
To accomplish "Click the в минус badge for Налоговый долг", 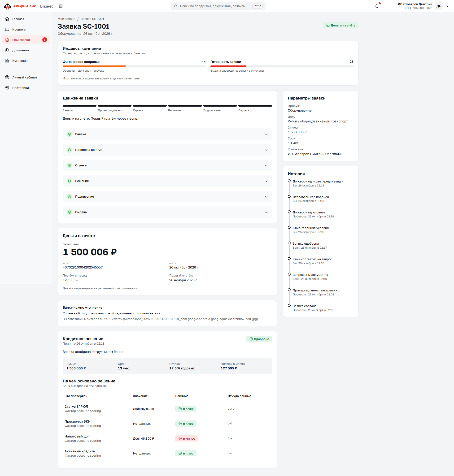I will click(x=187, y=438).
